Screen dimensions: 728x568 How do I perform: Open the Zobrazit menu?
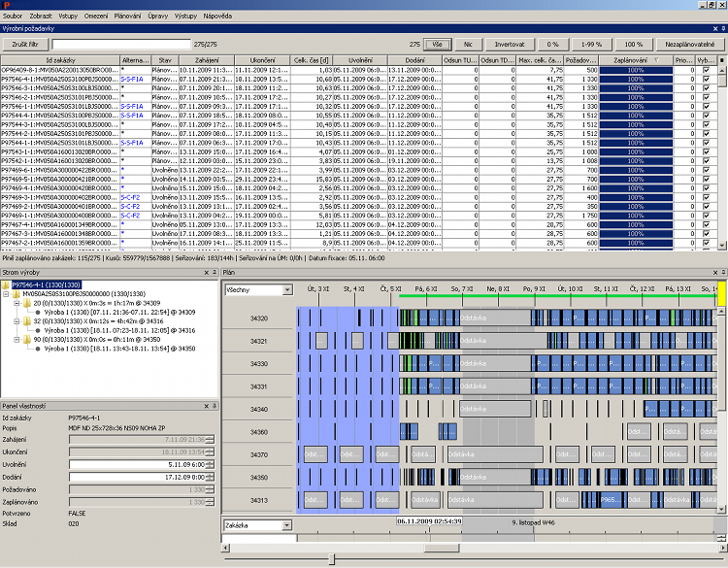[x=41, y=16]
